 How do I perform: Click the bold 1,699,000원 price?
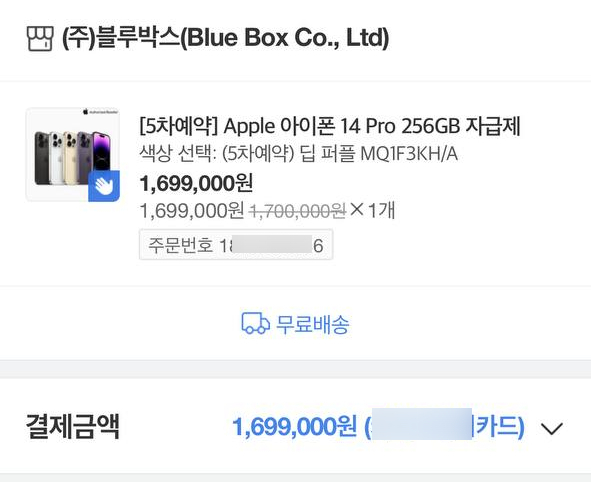196,184
